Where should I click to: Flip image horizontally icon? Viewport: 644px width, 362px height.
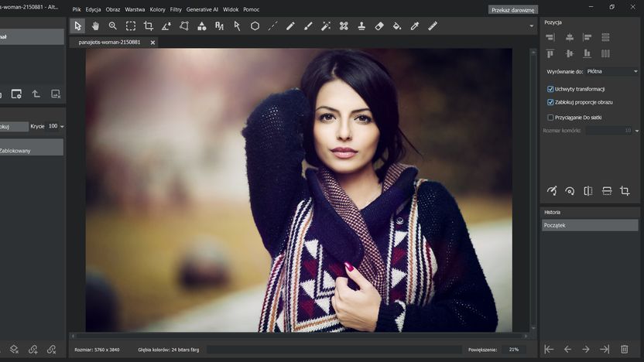588,191
